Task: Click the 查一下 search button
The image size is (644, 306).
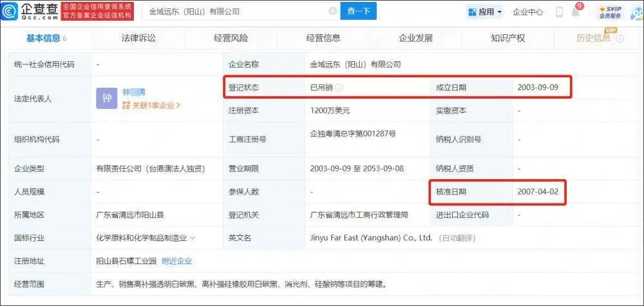Action: click(x=358, y=12)
